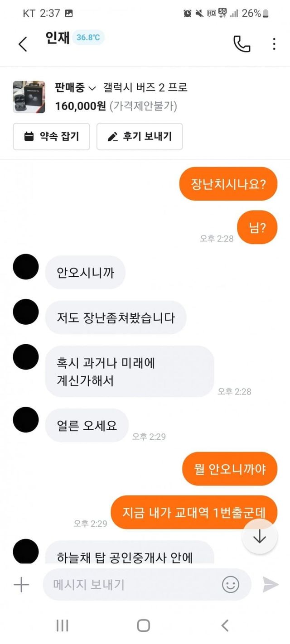The image size is (290, 644).
Task: Open profile avatar beside 안오시니까 message
Action: (26, 267)
